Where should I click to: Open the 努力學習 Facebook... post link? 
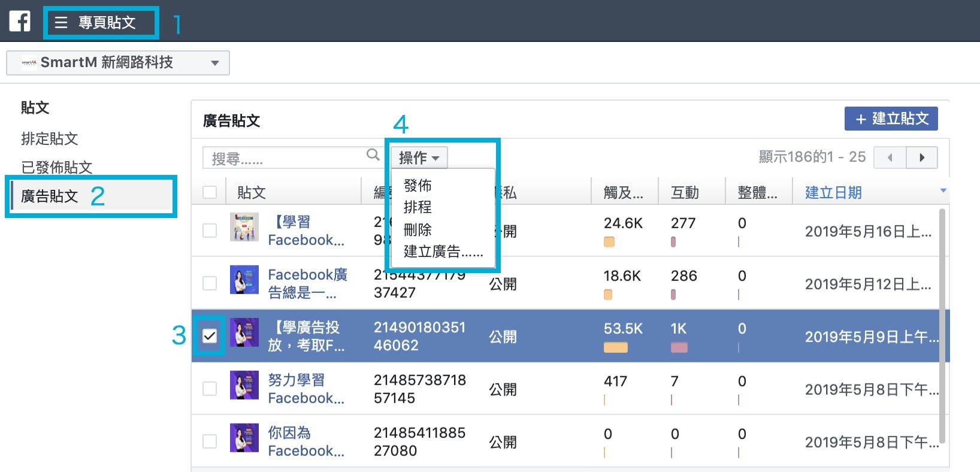tap(306, 389)
